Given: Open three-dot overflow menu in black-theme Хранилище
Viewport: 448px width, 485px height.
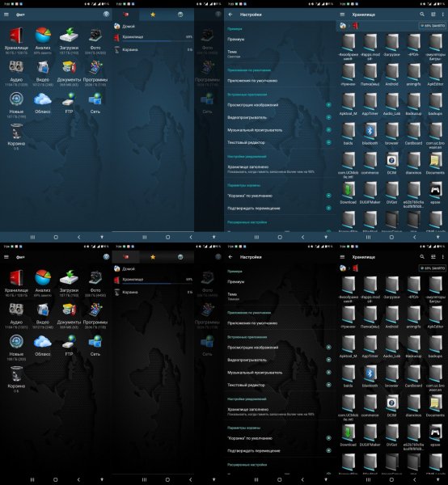Looking at the screenshot, I should pos(442,257).
